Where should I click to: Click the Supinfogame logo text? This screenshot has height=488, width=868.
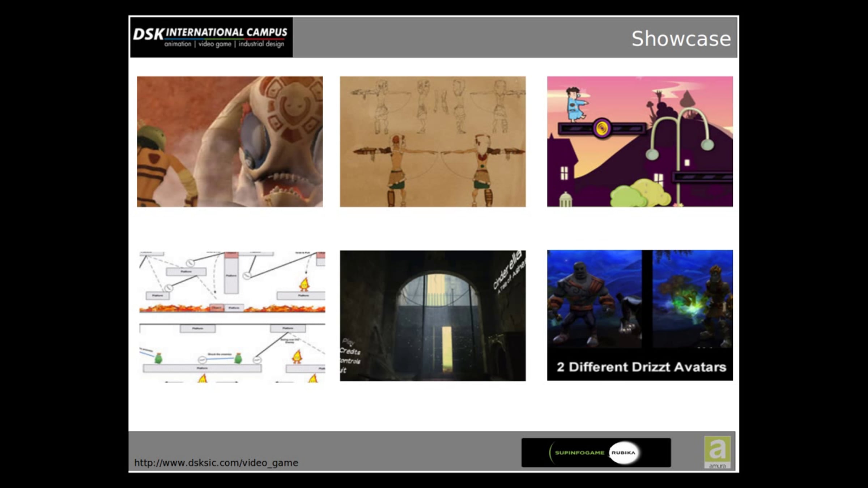point(579,453)
